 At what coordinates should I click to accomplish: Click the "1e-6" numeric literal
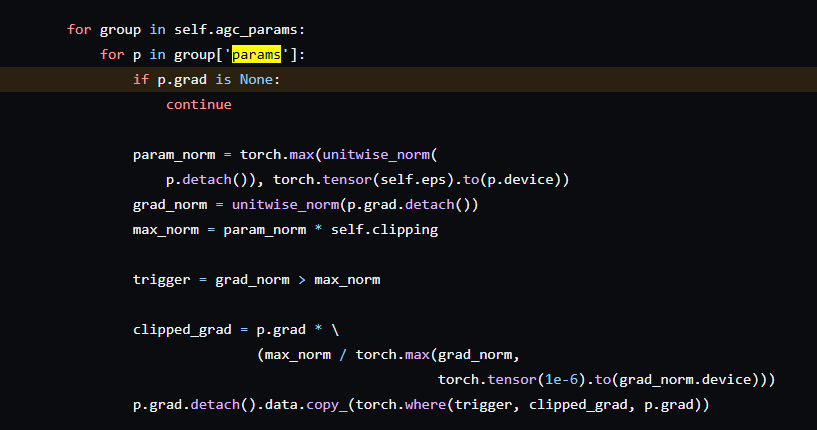(554, 380)
